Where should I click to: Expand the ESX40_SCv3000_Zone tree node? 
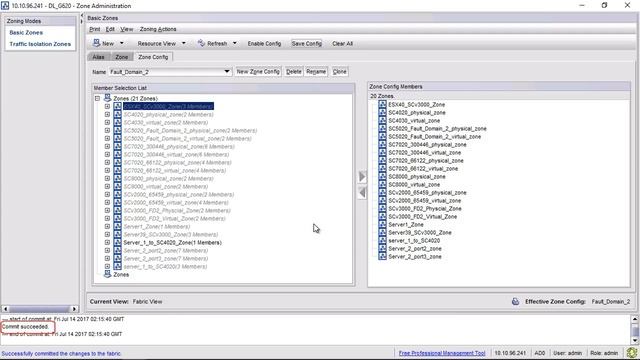(x=107, y=106)
